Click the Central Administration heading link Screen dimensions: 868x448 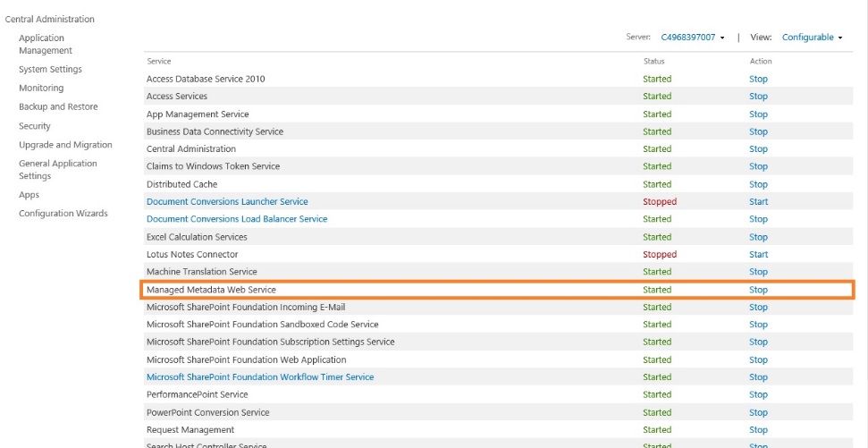click(x=49, y=19)
